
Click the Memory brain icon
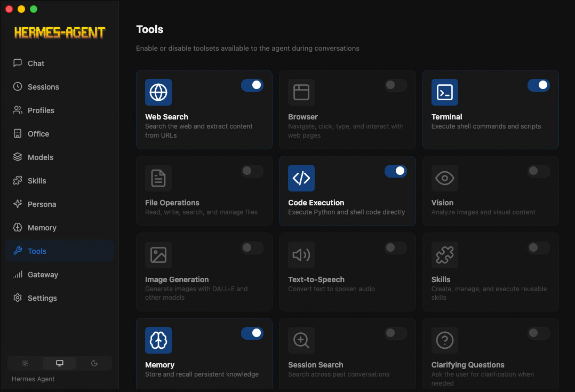pos(158,340)
